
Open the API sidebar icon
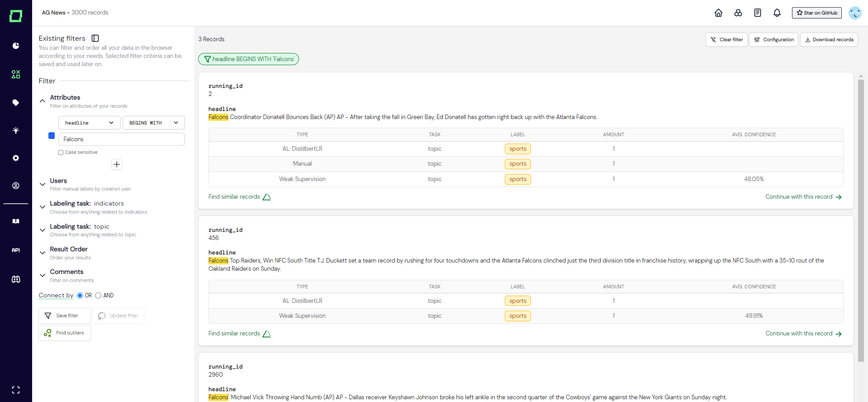point(16,250)
